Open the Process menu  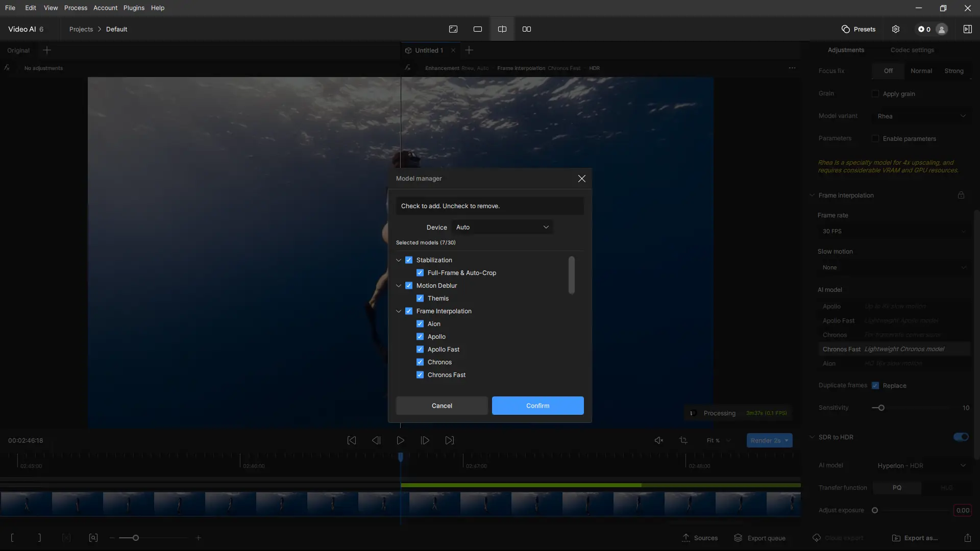[x=76, y=8]
